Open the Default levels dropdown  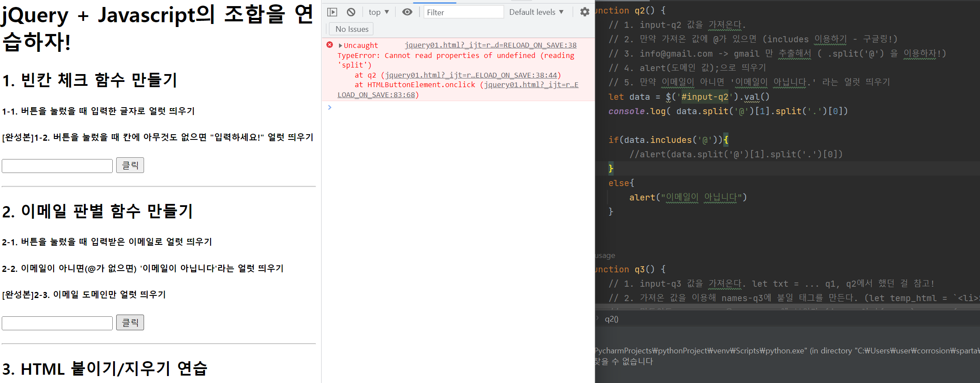pyautogui.click(x=537, y=12)
